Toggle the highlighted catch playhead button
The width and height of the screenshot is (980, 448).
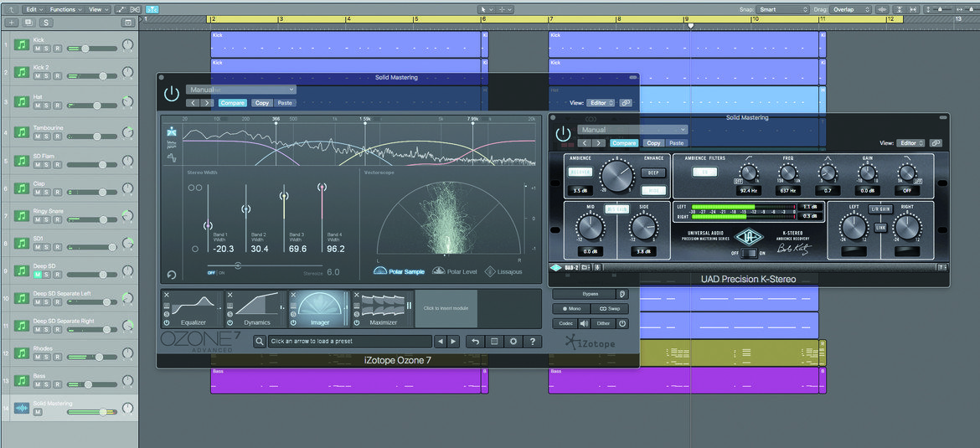tap(152, 9)
